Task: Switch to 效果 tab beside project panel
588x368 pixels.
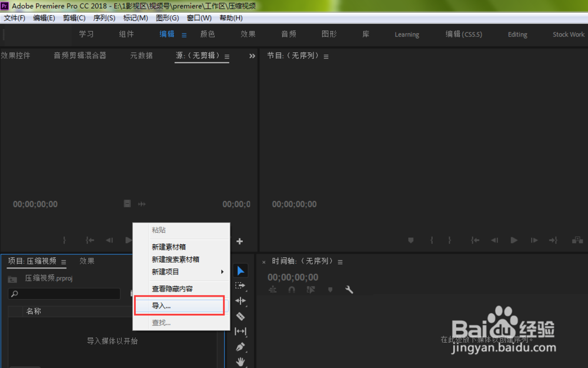Action: [86, 261]
